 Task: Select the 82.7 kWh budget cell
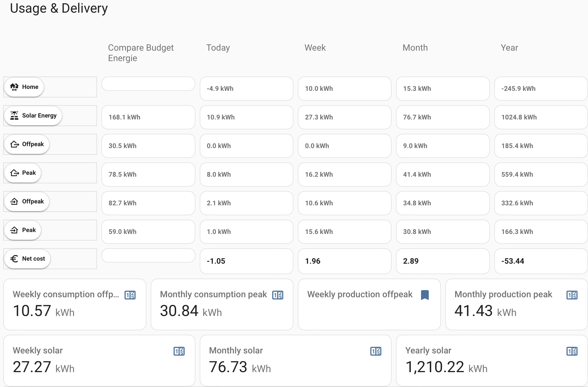pyautogui.click(x=148, y=203)
